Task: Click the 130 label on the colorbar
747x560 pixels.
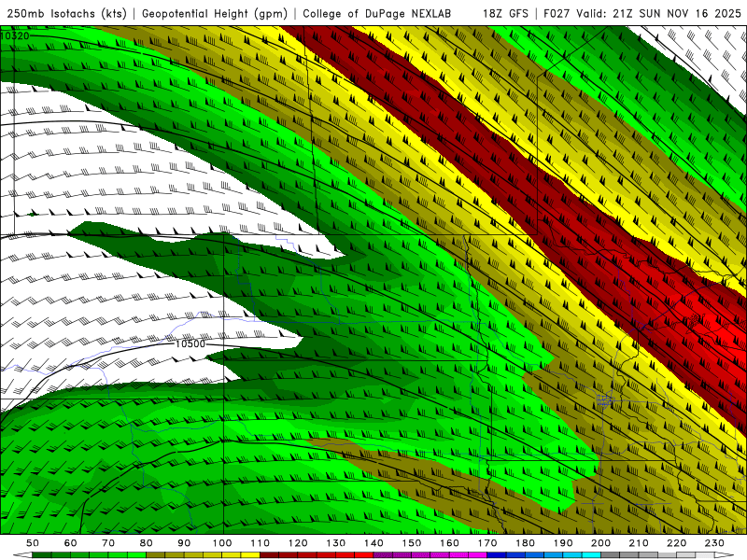Action: [335, 543]
